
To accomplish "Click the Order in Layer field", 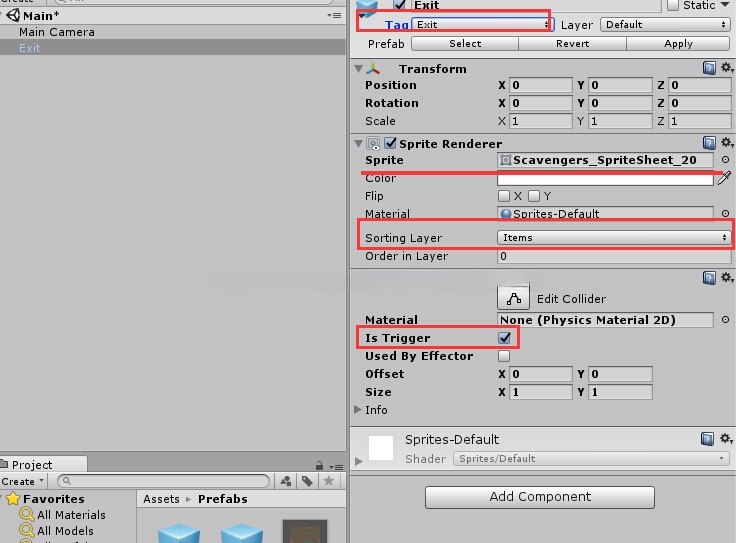I will [613, 256].
